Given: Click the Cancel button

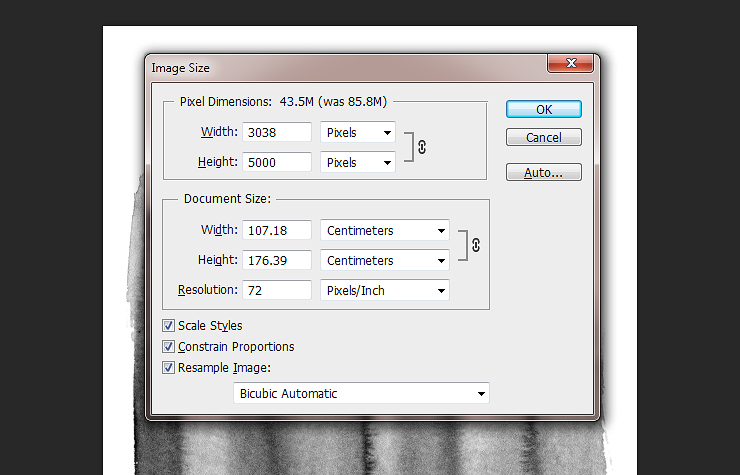Looking at the screenshot, I should [544, 137].
